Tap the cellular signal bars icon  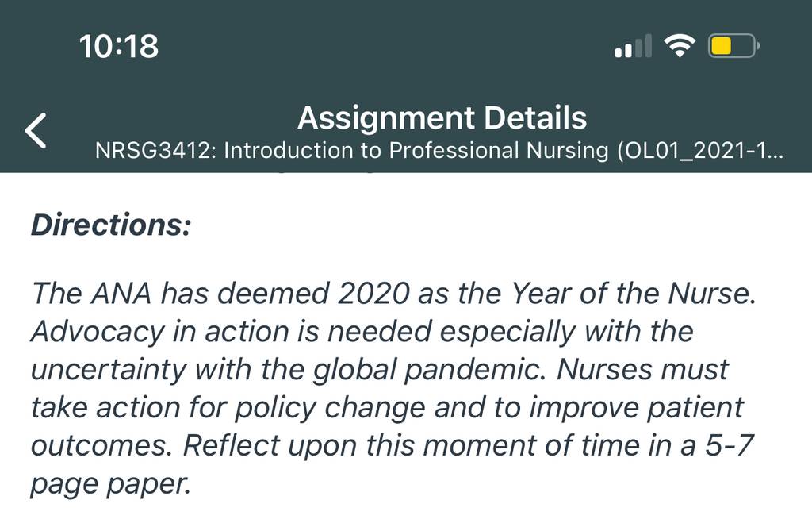(x=633, y=45)
